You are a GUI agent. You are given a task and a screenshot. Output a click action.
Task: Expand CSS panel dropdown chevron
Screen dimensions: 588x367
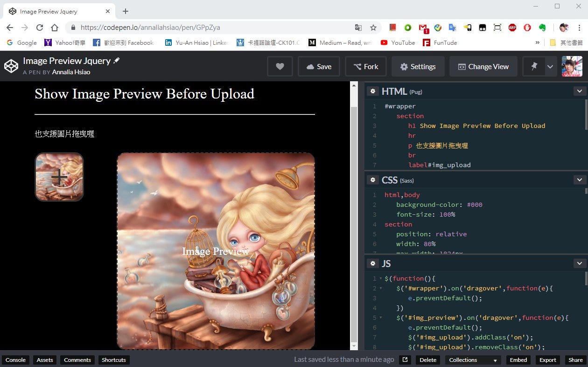579,180
